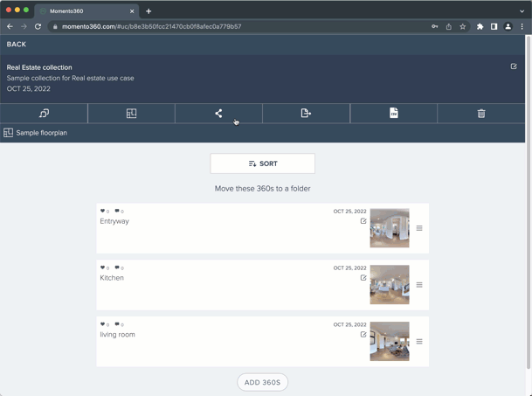The height and width of the screenshot is (396, 532).
Task: Click the ADD 360S button
Action: [263, 382]
